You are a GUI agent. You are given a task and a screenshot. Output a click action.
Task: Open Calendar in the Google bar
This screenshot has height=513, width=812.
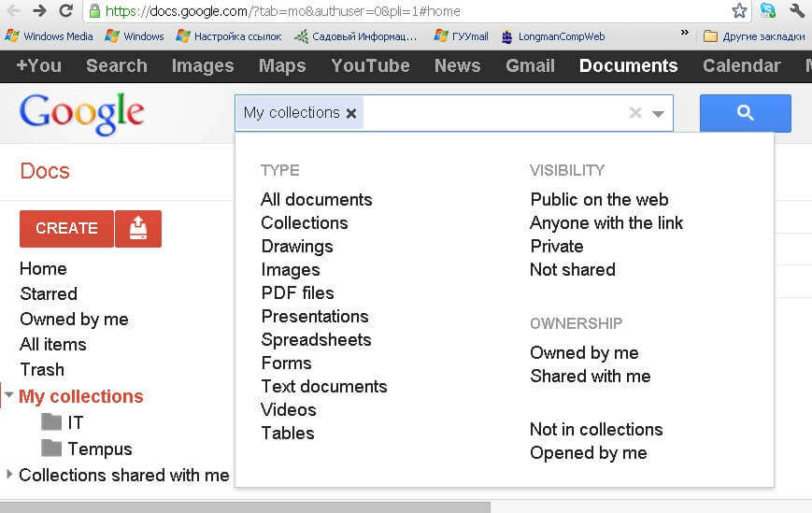pyautogui.click(x=742, y=65)
